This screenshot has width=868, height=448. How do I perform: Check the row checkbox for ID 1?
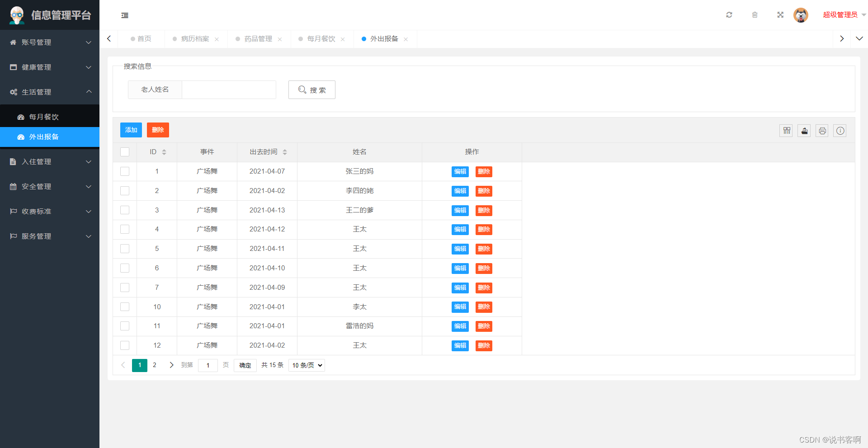coord(125,171)
